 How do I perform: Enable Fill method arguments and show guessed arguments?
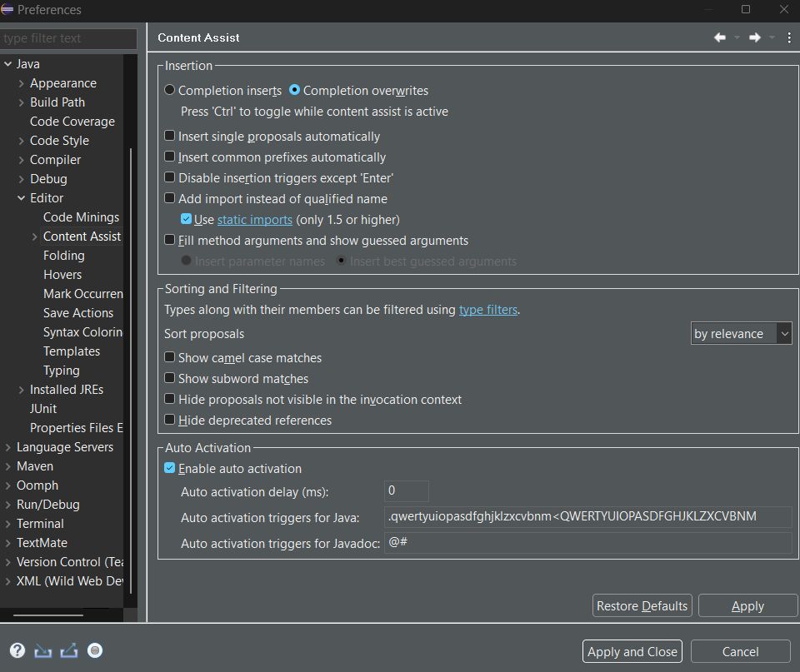pyautogui.click(x=169, y=240)
